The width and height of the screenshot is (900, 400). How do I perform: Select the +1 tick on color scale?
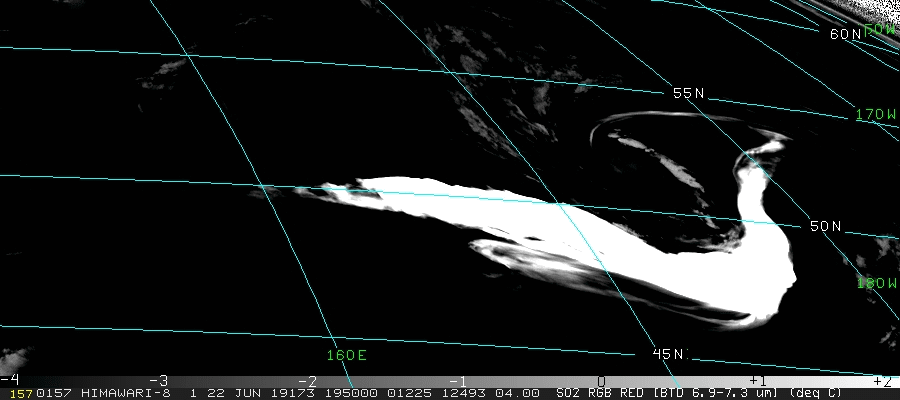pyautogui.click(x=757, y=381)
